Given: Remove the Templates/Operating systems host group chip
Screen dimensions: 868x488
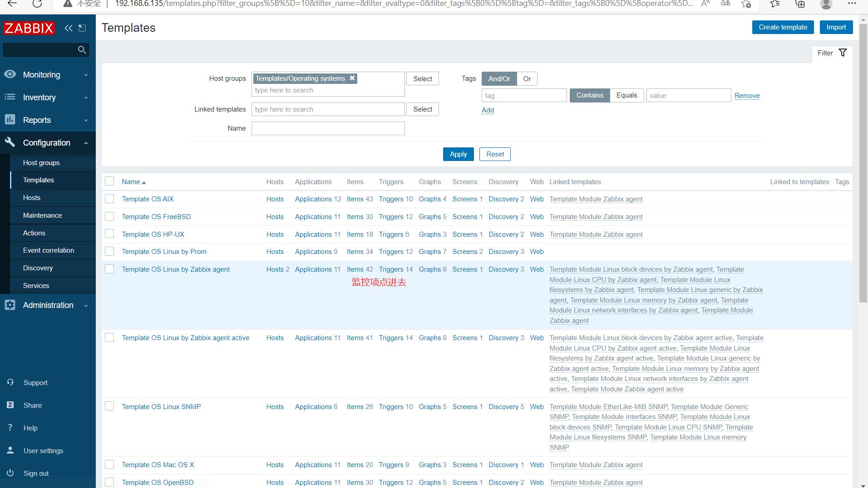Looking at the screenshot, I should pyautogui.click(x=352, y=78).
